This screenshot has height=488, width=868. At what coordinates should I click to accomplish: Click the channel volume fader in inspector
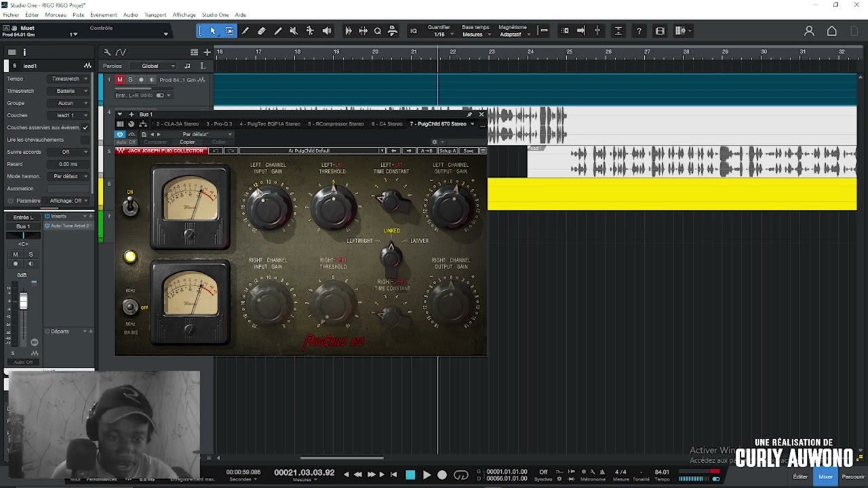pos(23,302)
